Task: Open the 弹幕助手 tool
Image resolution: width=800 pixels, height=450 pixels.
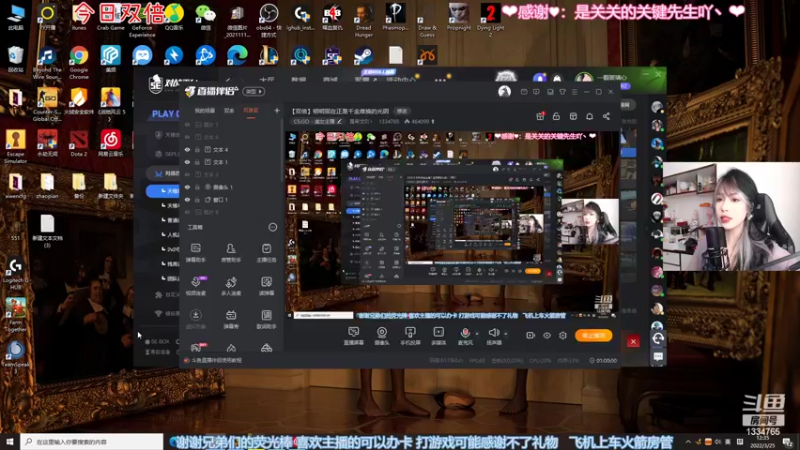Action: [196, 253]
